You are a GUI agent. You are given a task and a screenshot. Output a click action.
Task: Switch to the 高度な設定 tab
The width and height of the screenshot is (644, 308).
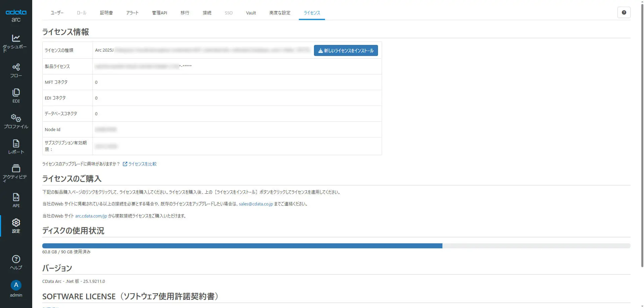coord(280,13)
